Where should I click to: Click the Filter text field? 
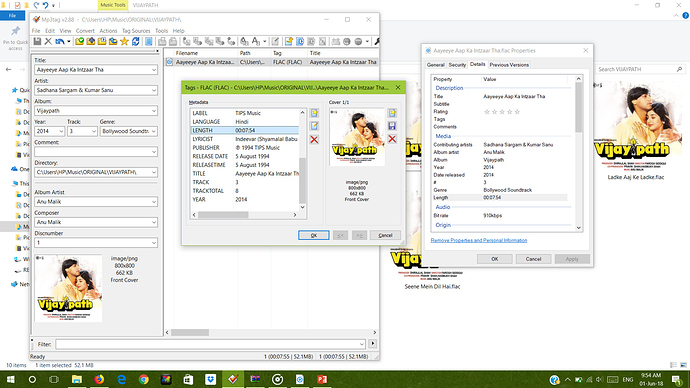[x=210, y=344]
